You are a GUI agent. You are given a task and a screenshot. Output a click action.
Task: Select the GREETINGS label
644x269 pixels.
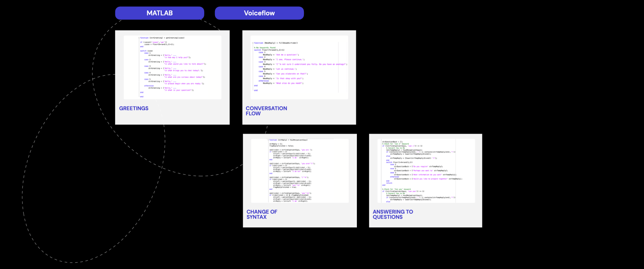coord(134,108)
